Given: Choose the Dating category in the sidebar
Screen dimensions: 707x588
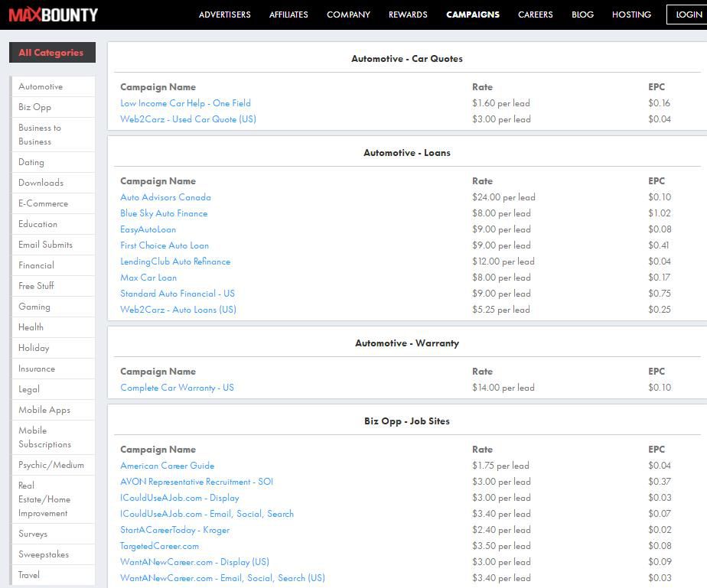Looking at the screenshot, I should pos(31,162).
